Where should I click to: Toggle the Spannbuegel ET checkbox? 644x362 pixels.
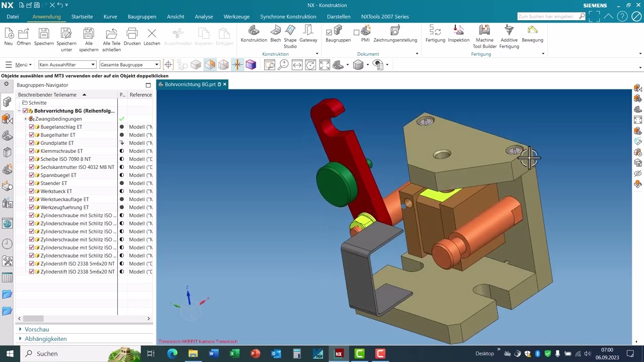pos(32,175)
